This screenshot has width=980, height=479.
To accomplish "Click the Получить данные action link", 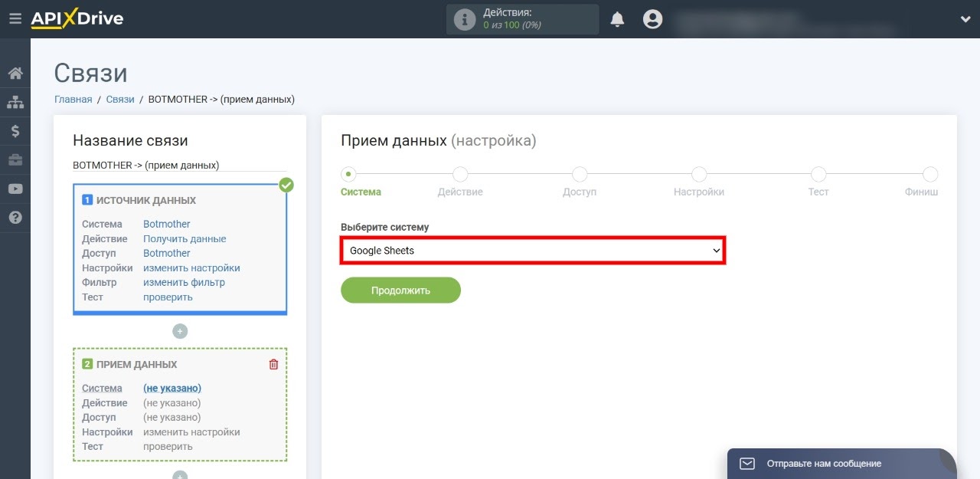I will (185, 238).
